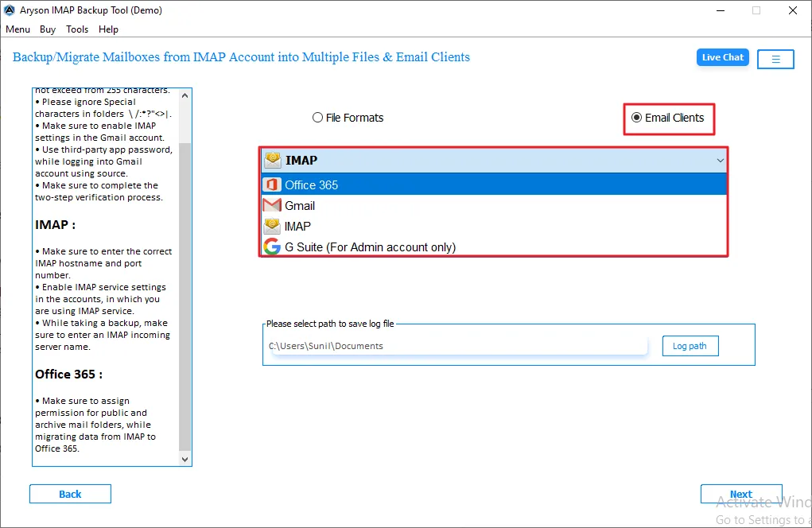The width and height of the screenshot is (812, 528).
Task: Click the instructions panel scrollbar thumb
Action: (185, 297)
